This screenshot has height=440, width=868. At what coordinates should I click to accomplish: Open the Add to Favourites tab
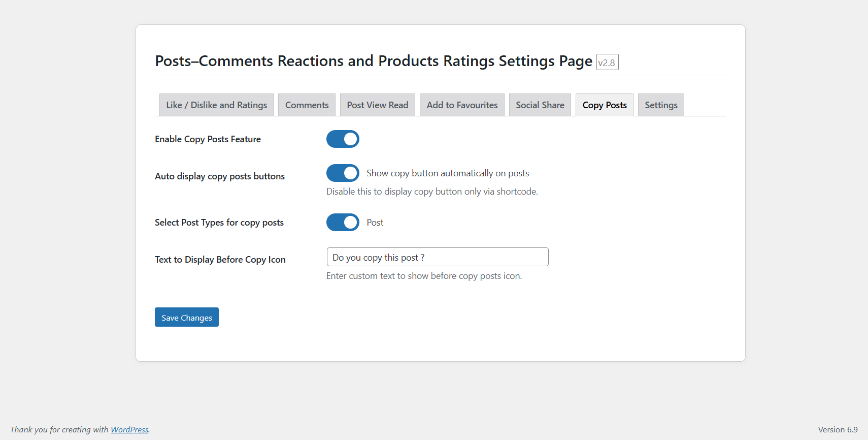pyautogui.click(x=462, y=105)
